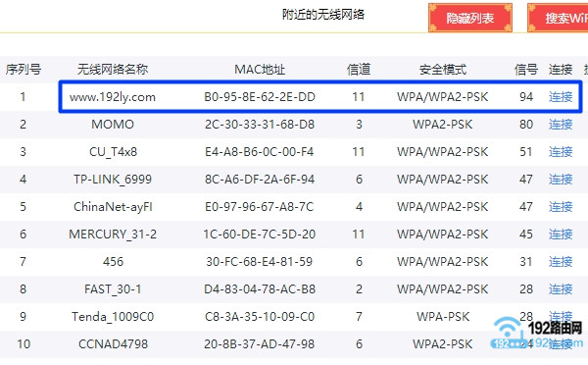Image resolution: width=588 pixels, height=365 pixels.
Task: Click channel 7 in the Tenda_1009C0 row
Action: tap(359, 317)
